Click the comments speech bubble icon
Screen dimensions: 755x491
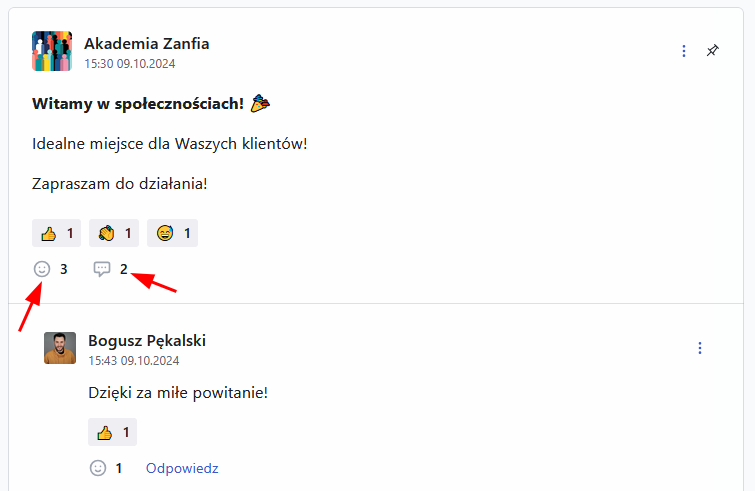[x=102, y=268]
